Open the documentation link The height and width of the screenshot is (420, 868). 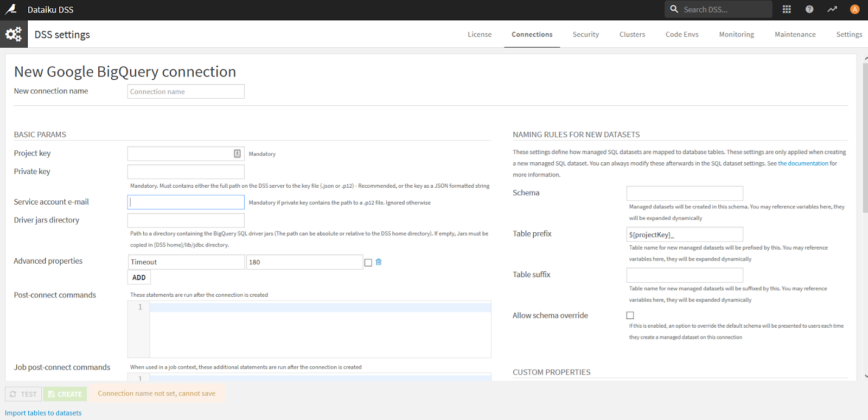pos(803,163)
